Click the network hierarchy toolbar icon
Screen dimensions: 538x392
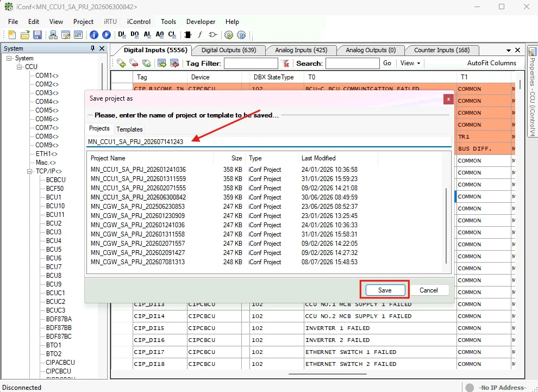click(x=53, y=35)
